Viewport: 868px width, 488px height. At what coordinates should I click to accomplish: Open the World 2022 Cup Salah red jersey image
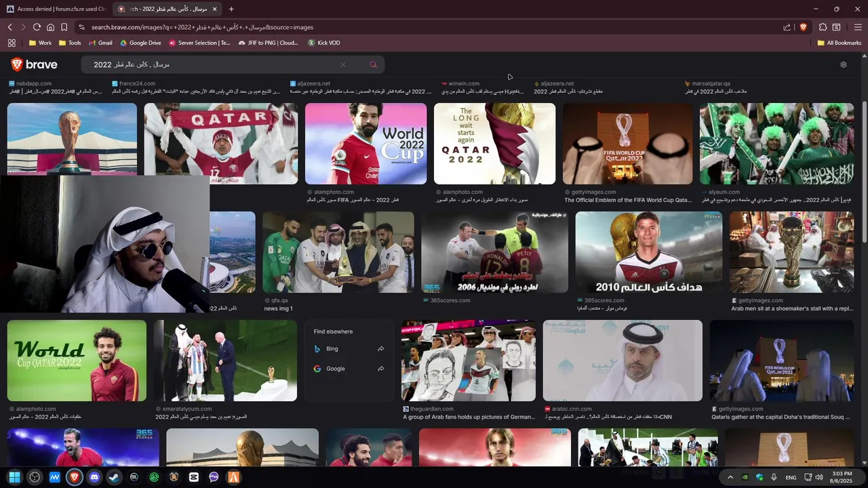pyautogui.click(x=366, y=144)
